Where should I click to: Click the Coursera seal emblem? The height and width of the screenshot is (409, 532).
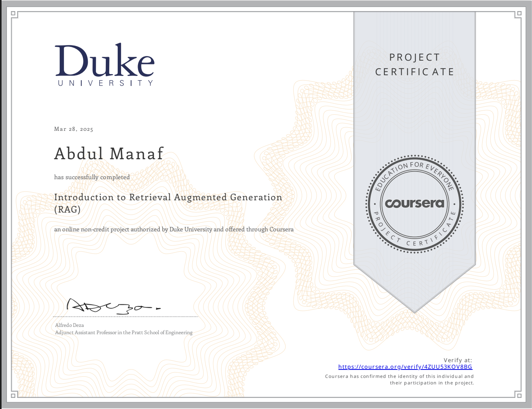pyautogui.click(x=414, y=204)
